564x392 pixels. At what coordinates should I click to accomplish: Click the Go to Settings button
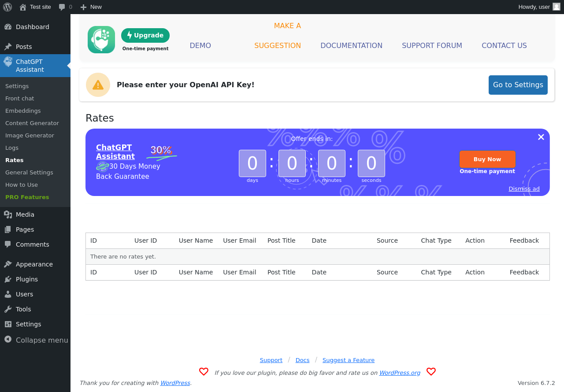tap(518, 85)
